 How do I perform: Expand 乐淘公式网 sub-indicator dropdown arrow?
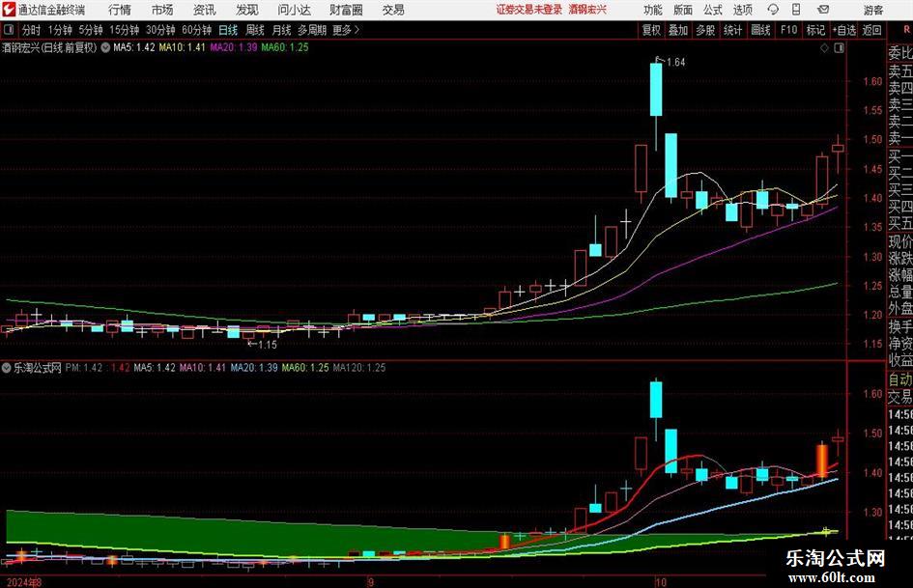tap(7, 367)
